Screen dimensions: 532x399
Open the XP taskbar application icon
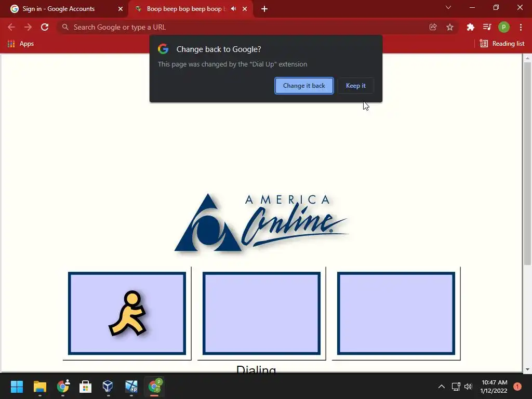(x=131, y=387)
